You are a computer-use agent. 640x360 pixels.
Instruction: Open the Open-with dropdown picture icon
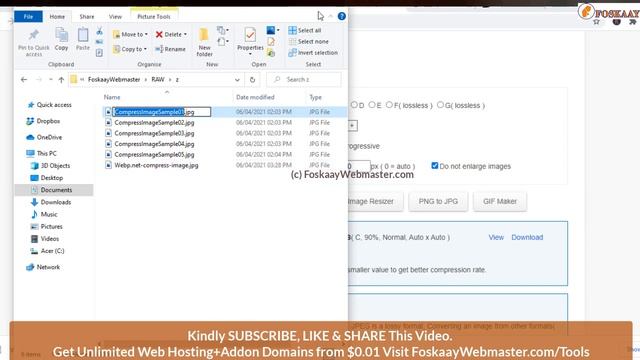273,31
